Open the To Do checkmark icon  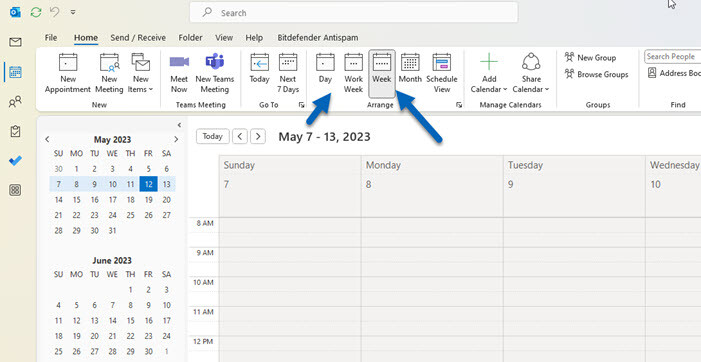(x=15, y=161)
